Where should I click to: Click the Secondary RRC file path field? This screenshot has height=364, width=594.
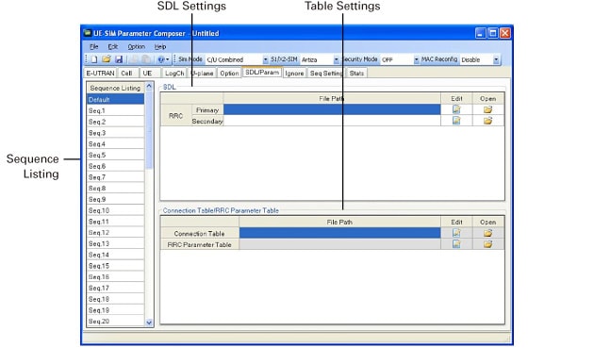332,121
